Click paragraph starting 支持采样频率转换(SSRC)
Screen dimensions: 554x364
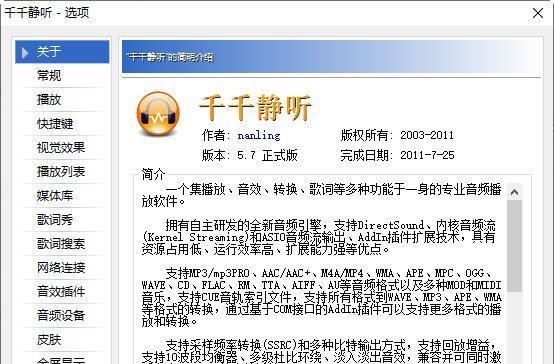(x=322, y=351)
